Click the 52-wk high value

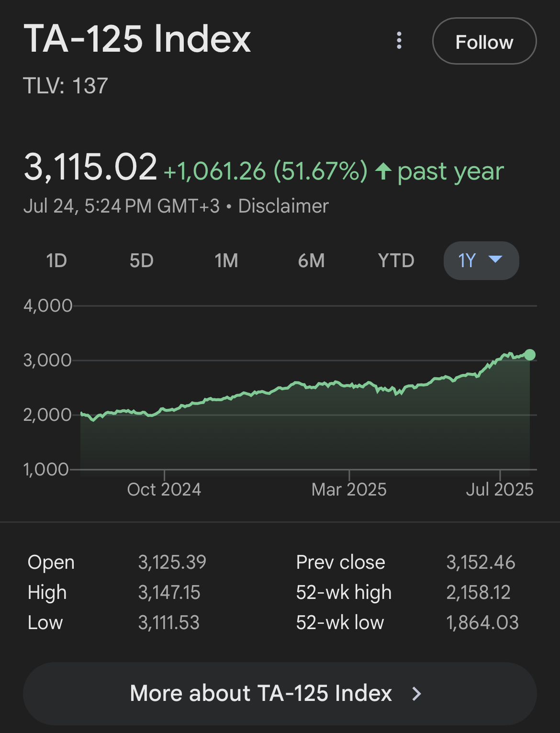tap(479, 593)
